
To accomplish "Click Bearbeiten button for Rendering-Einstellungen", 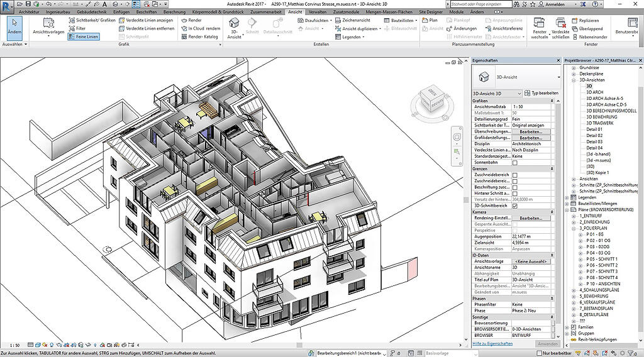I will tap(531, 218).
